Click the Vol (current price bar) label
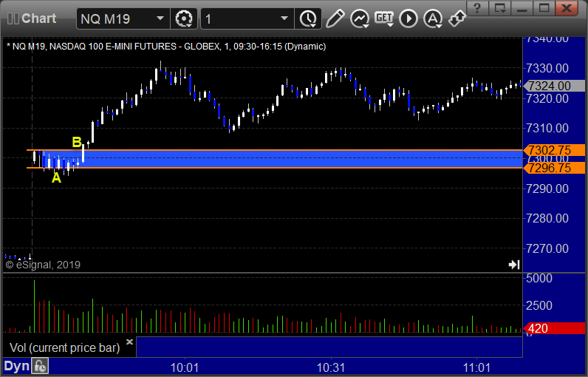The width and height of the screenshot is (588, 377). point(64,347)
